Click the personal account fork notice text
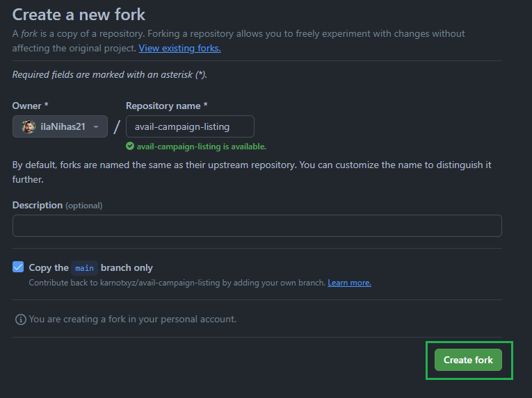Image resolution: width=532 pixels, height=398 pixels. tap(133, 320)
